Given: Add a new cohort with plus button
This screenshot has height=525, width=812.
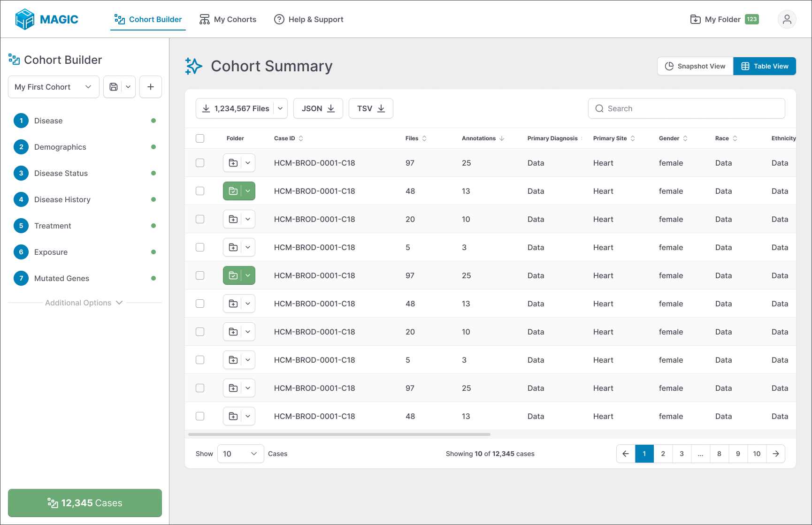Looking at the screenshot, I should pos(151,87).
